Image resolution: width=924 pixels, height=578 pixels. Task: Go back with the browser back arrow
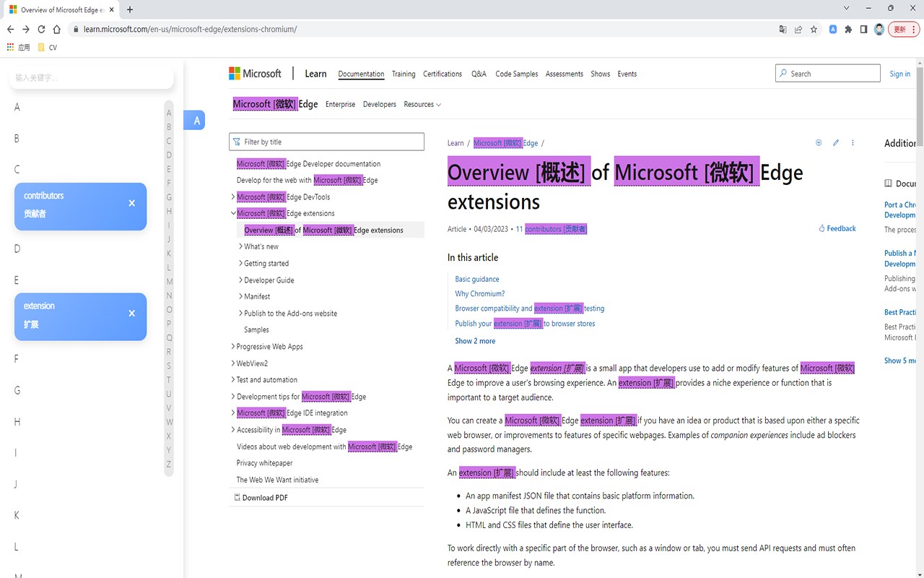[10, 30]
